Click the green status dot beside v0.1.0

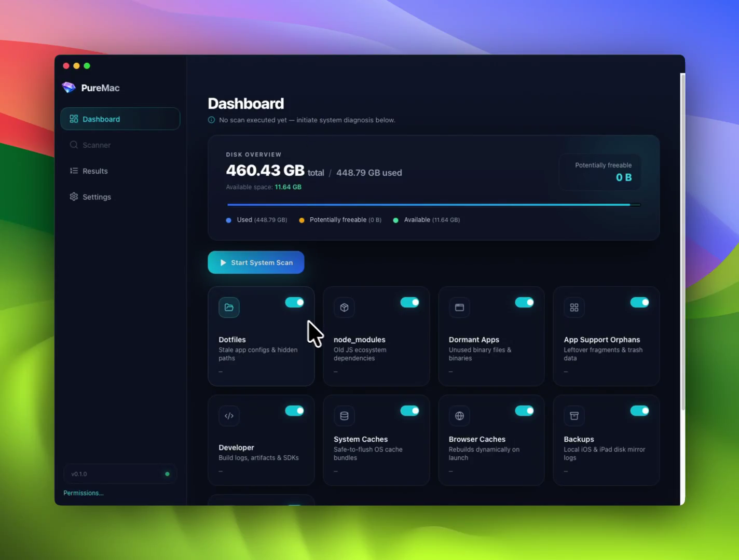pos(167,474)
